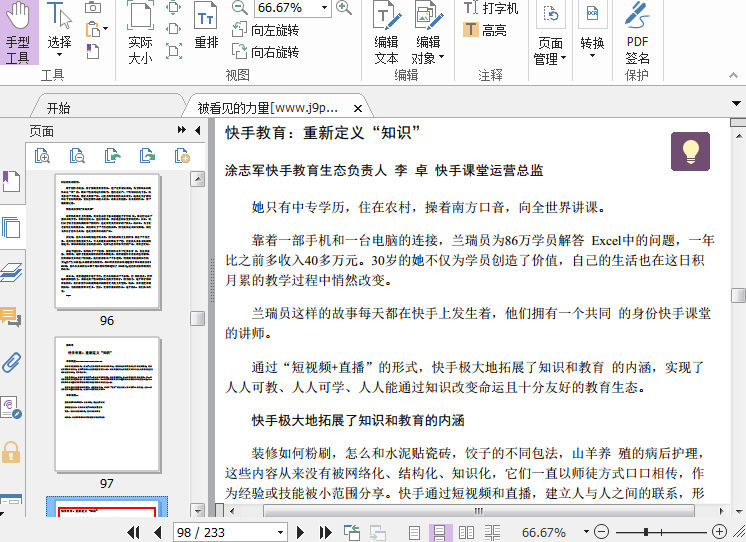Go to the next page
Viewport: 746px width, 542px height.
300,532
